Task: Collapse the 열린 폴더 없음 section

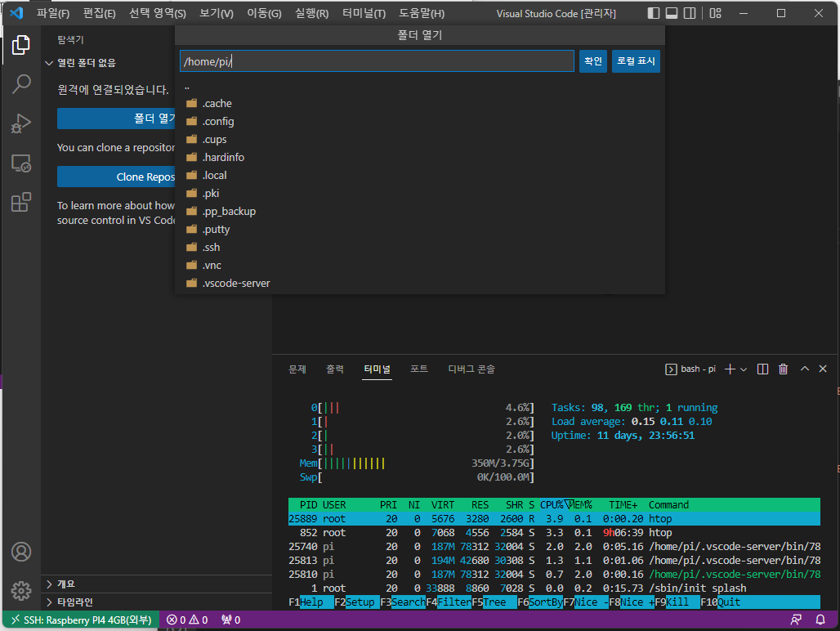Action: 87,63
